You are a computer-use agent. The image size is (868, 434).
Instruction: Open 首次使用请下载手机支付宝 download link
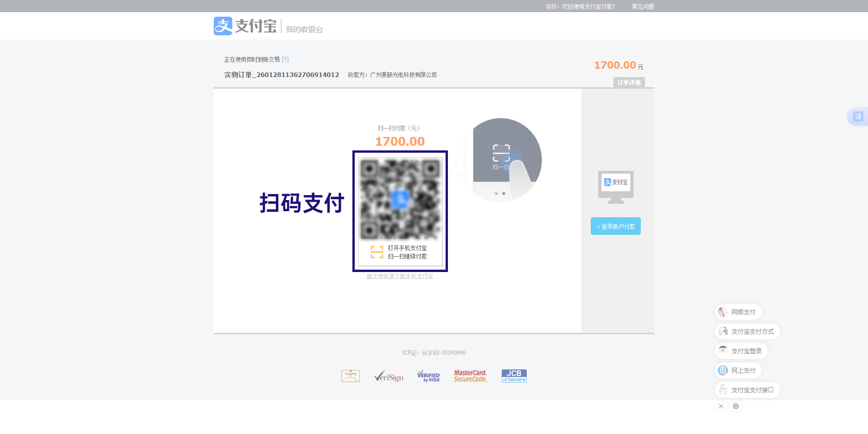click(400, 276)
